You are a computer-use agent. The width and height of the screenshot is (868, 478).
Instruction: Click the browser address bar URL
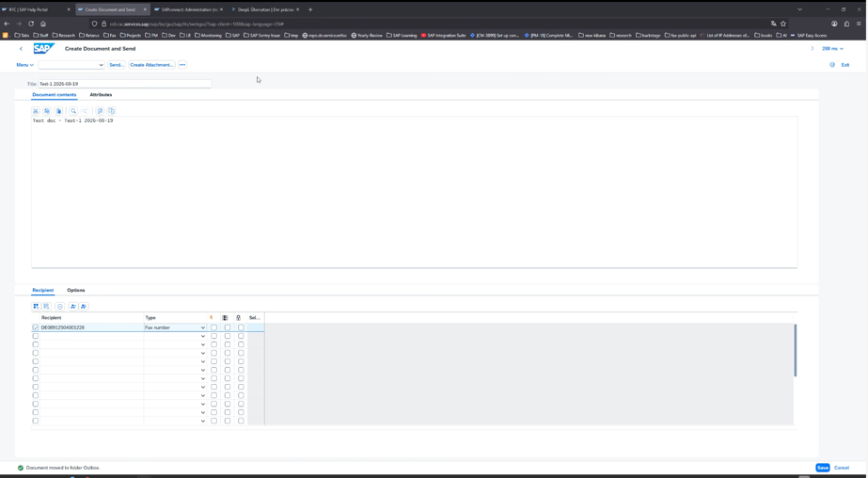click(197, 24)
